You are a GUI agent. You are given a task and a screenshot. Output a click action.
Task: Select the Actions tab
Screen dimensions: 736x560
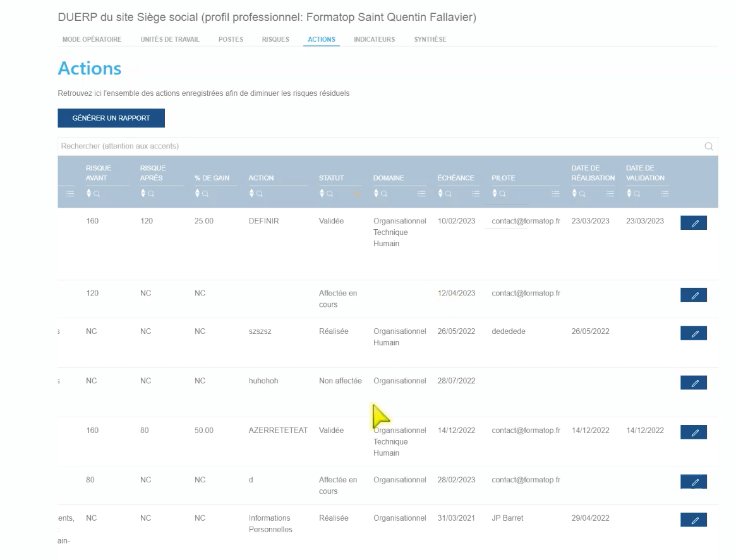[x=322, y=39]
